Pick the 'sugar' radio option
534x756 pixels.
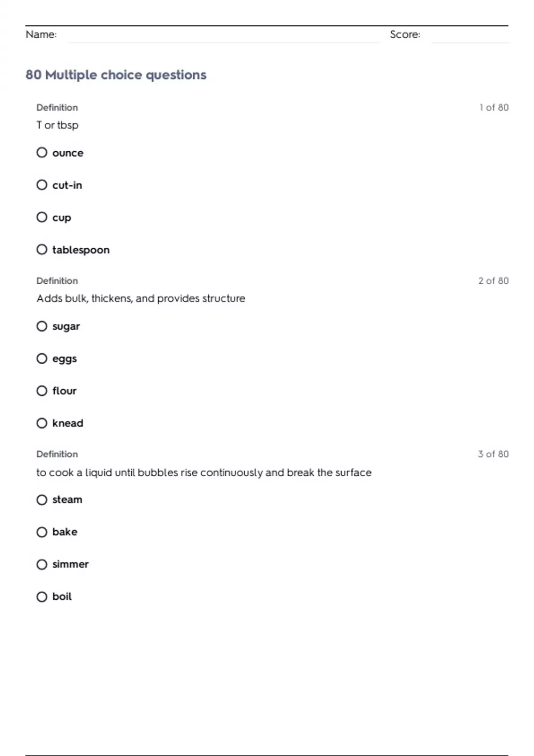point(42,326)
